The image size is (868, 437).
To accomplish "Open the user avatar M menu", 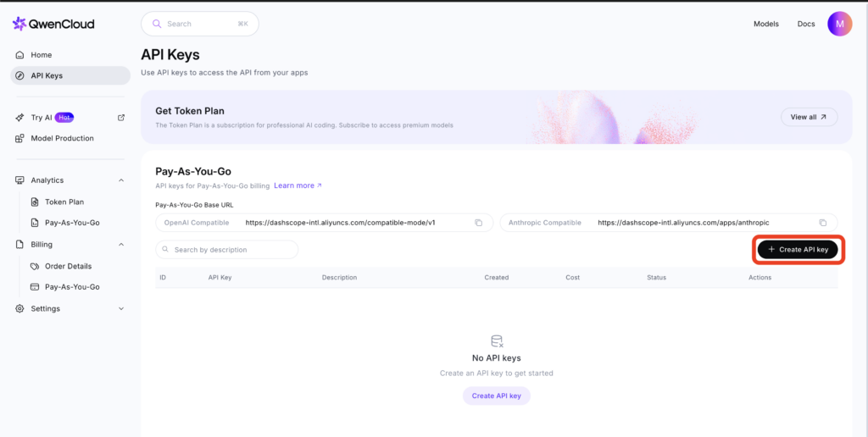I will [840, 24].
